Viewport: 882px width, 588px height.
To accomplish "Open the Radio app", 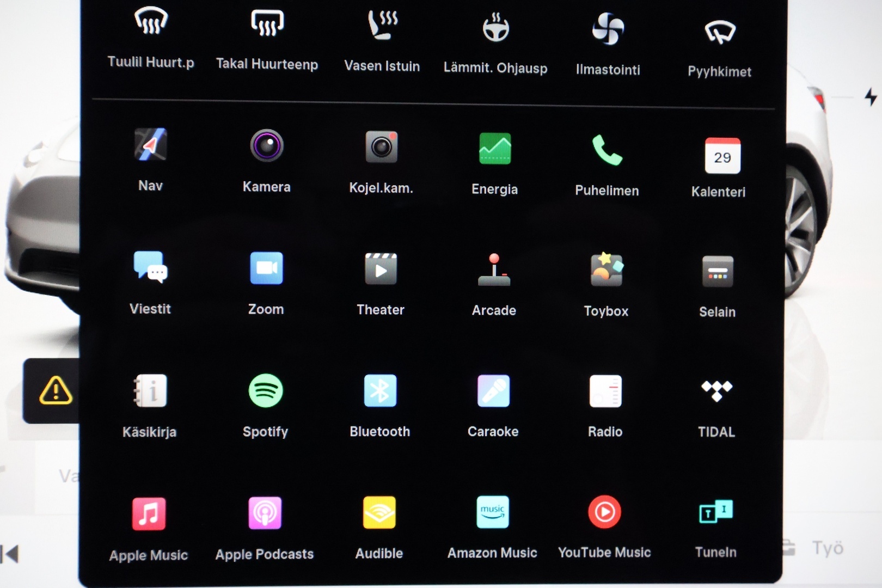I will [605, 391].
